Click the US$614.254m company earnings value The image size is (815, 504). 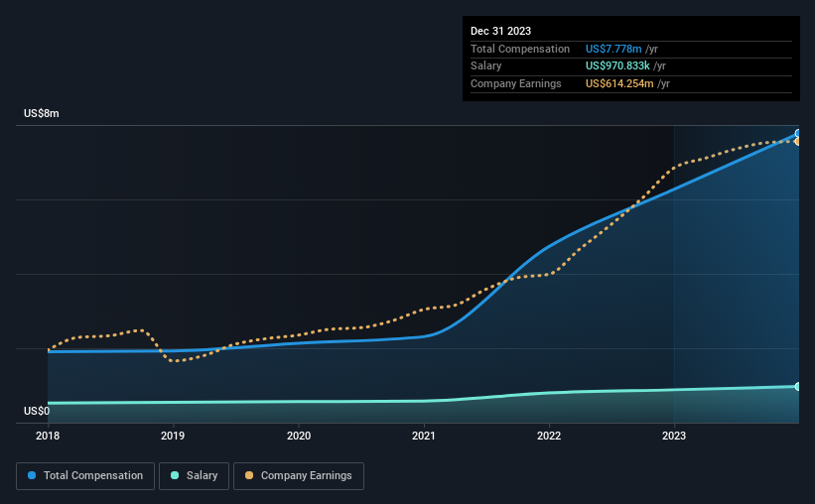tap(619, 83)
